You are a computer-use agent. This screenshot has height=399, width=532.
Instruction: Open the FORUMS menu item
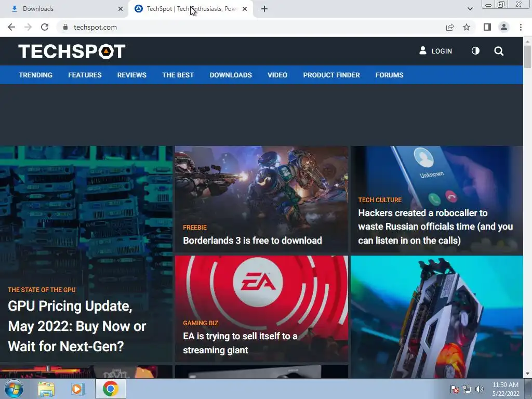[389, 75]
